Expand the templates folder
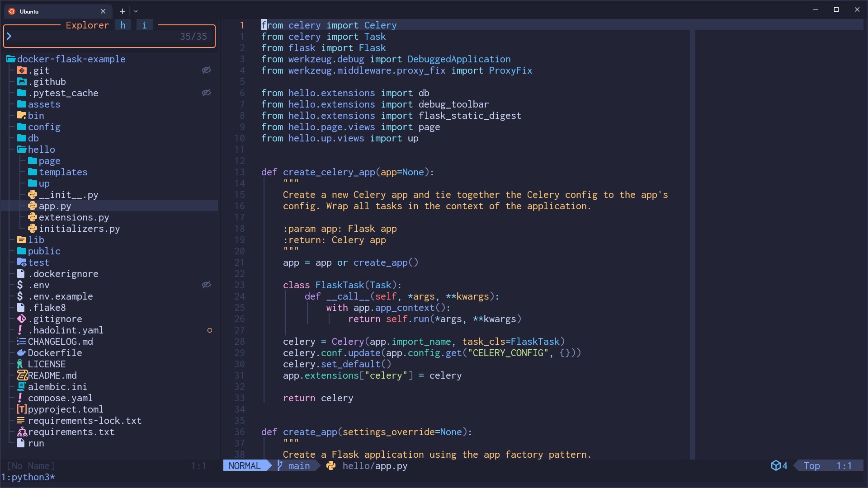The image size is (868, 488). pyautogui.click(x=63, y=172)
